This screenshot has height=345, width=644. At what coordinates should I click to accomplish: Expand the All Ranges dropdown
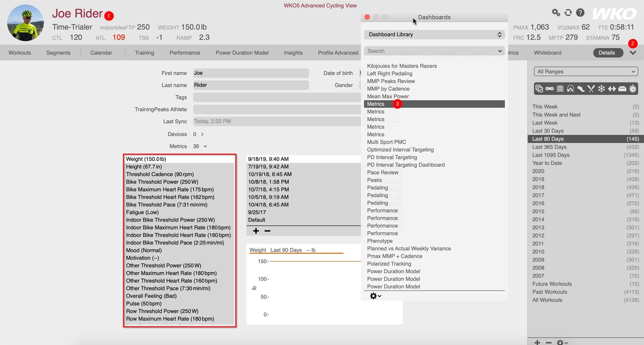585,71
